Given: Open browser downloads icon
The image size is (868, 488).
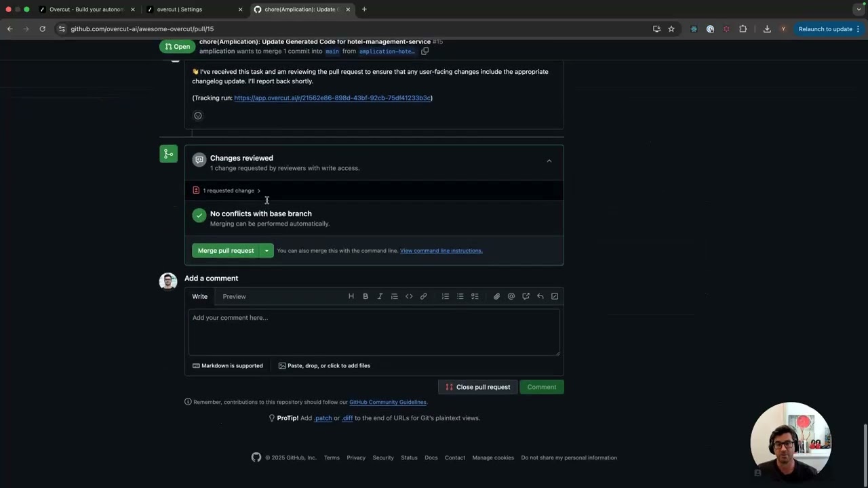Looking at the screenshot, I should (767, 29).
